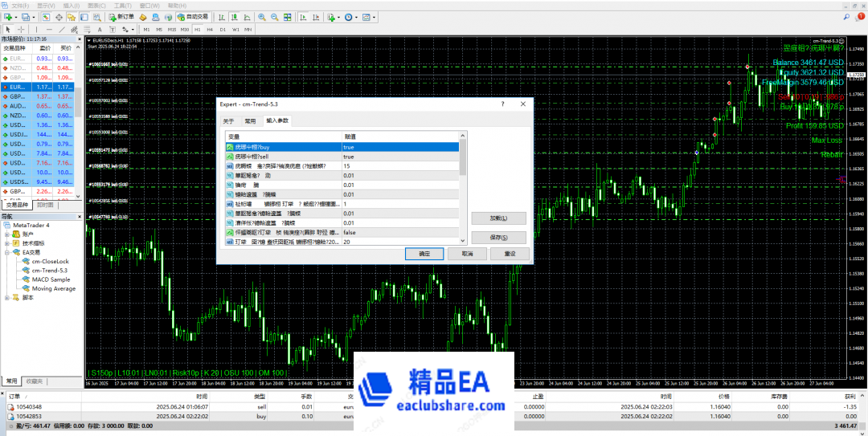Collapse the EA交易 tree node
The image size is (868, 436).
[x=7, y=252]
